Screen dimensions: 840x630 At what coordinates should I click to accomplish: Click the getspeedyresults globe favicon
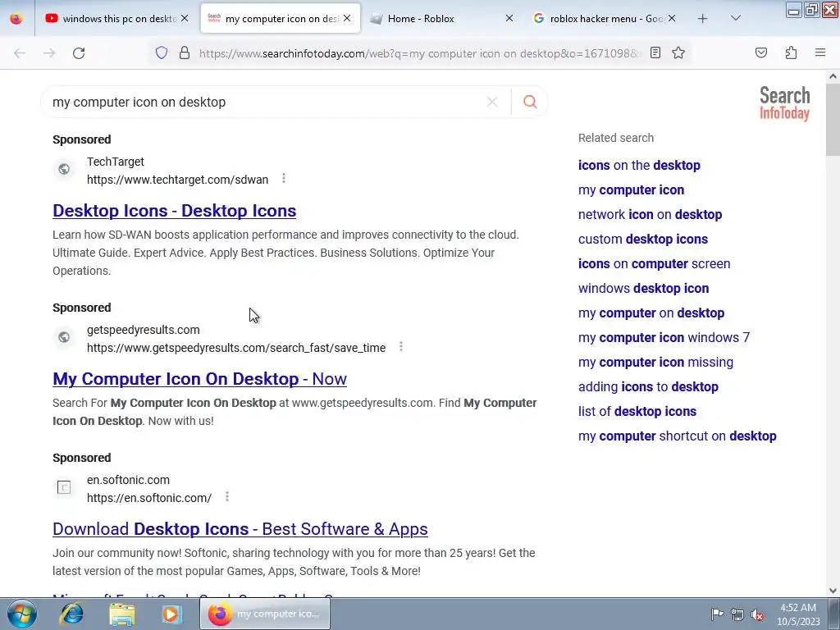(x=64, y=337)
